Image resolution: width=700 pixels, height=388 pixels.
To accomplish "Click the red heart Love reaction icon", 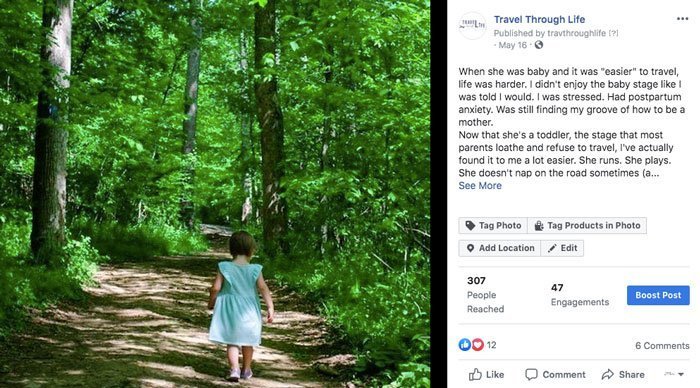I will click(478, 345).
